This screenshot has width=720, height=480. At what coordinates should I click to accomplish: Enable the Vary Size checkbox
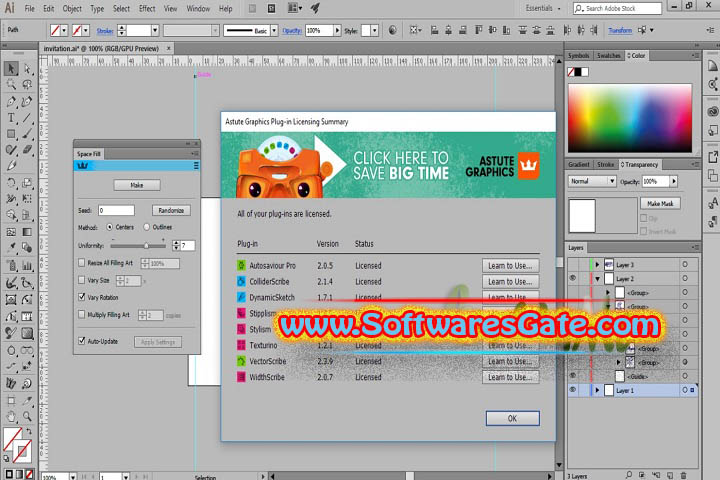(82, 280)
